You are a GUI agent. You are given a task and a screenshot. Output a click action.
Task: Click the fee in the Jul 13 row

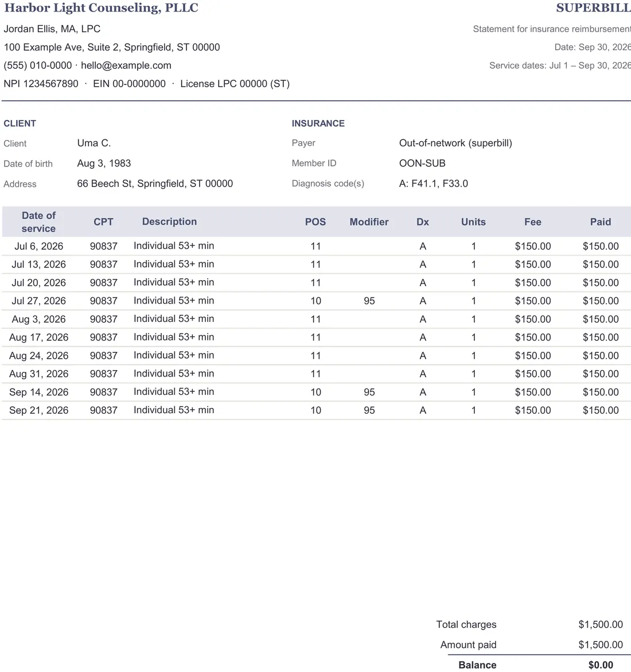pos(533,265)
